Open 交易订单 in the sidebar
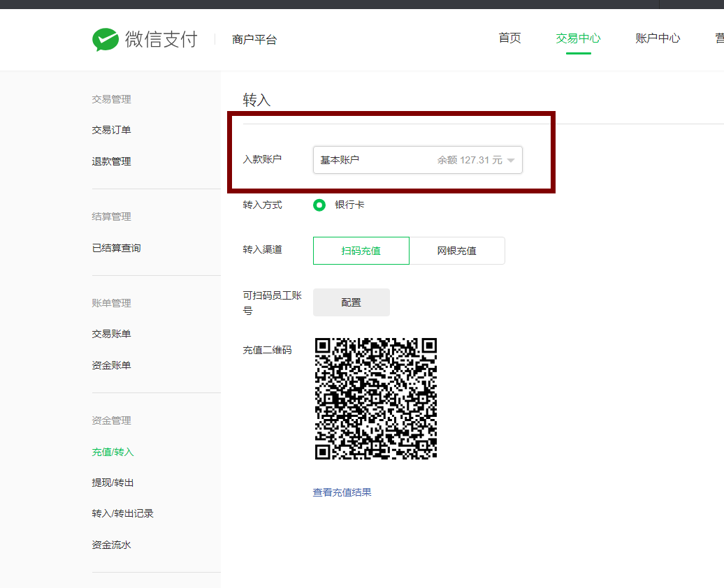724x588 pixels. point(111,130)
